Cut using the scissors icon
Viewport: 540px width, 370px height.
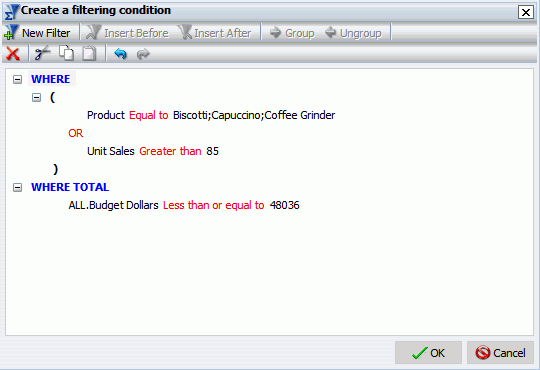tap(42, 54)
